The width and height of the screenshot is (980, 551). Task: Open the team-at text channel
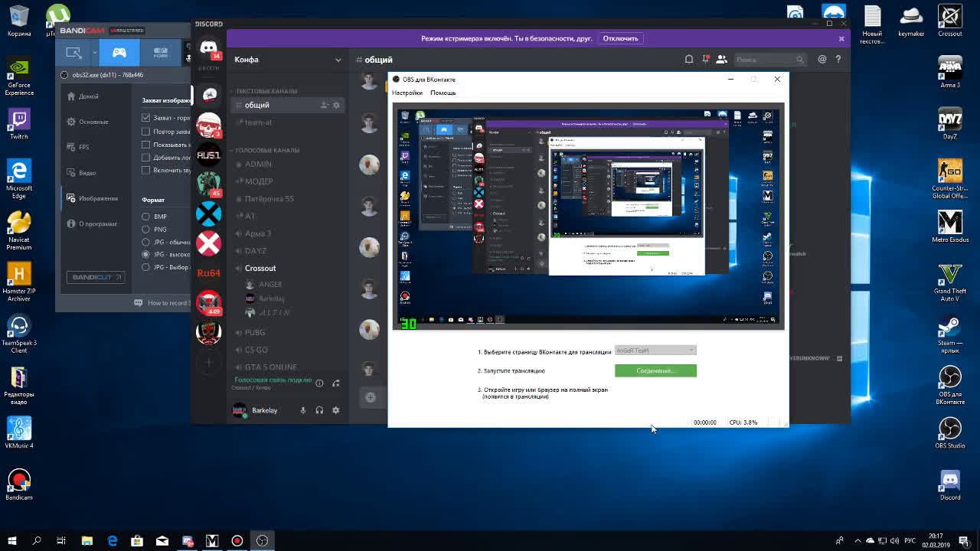287,122
